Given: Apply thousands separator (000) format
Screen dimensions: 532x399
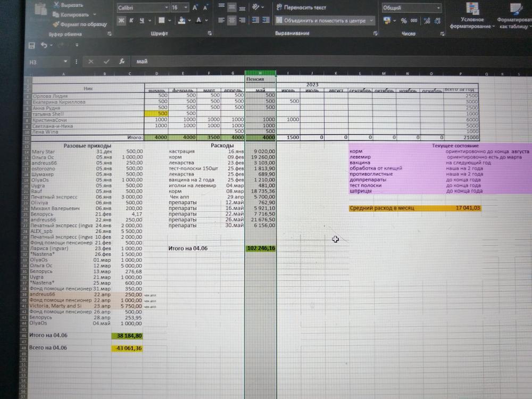Looking at the screenshot, I should pyautogui.click(x=413, y=21).
